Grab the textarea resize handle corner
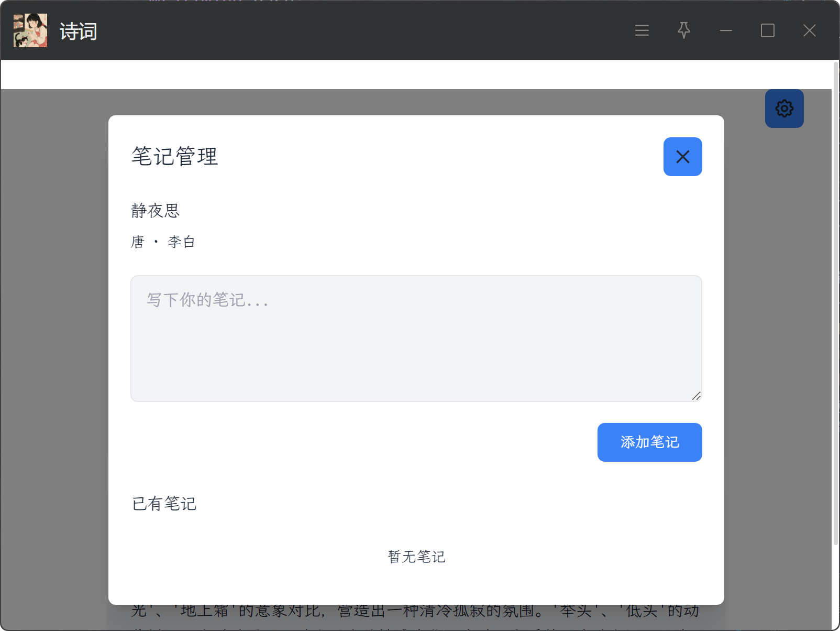The image size is (840, 631). (696, 396)
